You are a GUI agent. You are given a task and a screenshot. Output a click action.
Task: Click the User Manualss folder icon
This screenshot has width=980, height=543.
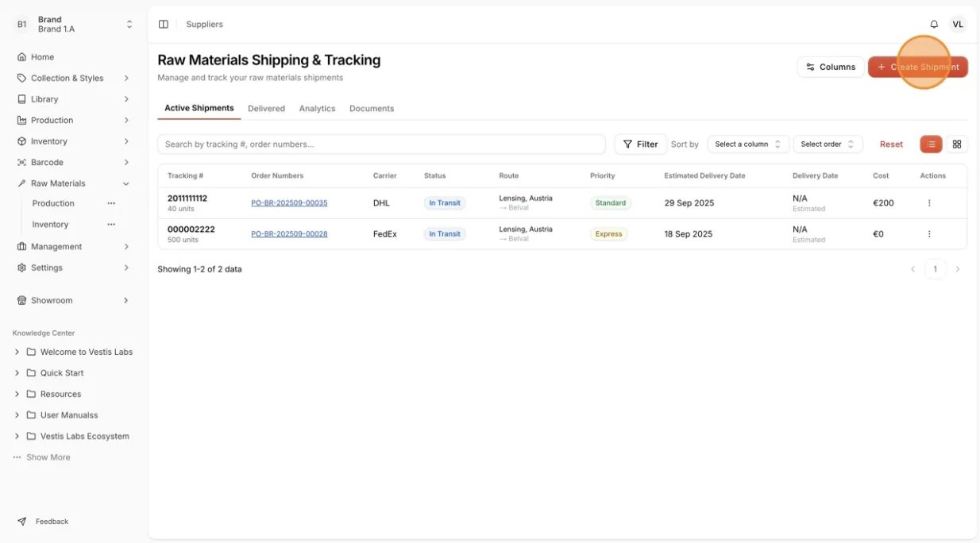coord(31,415)
